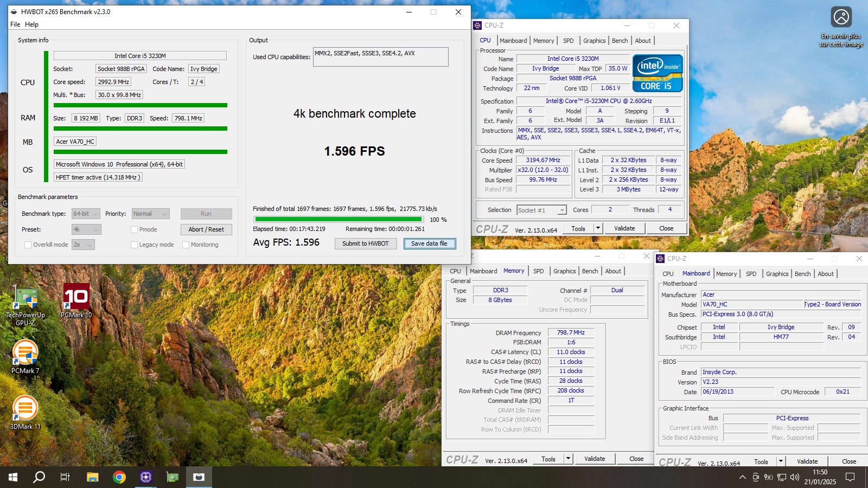The height and width of the screenshot is (488, 868).
Task: Click the 'En savoir plus sur cette image' desktop icon
Action: point(841,27)
